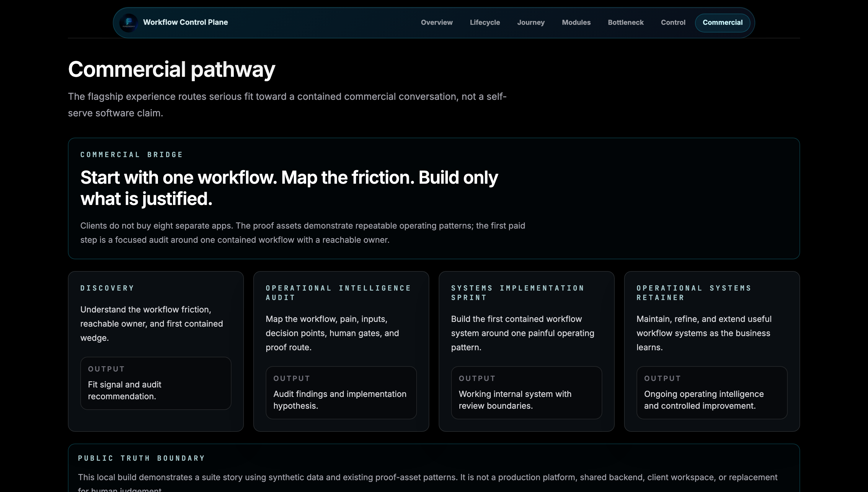Click 'Audit findings and implementation hypothesis' output box
The height and width of the screenshot is (492, 868).
pos(341,393)
